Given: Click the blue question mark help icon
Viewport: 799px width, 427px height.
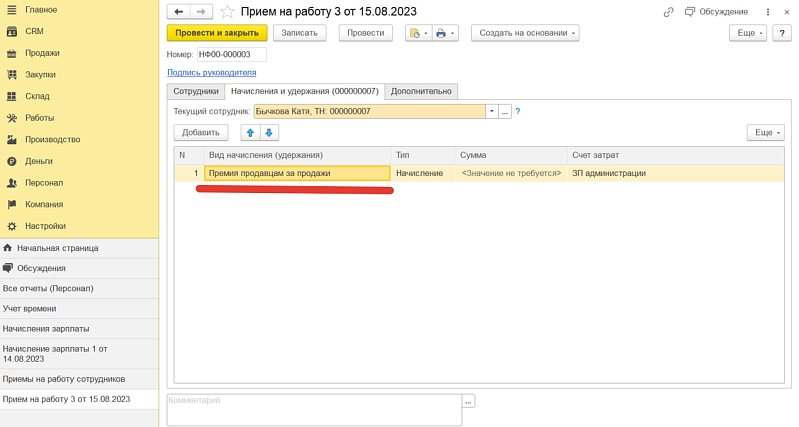Looking at the screenshot, I should 518,111.
